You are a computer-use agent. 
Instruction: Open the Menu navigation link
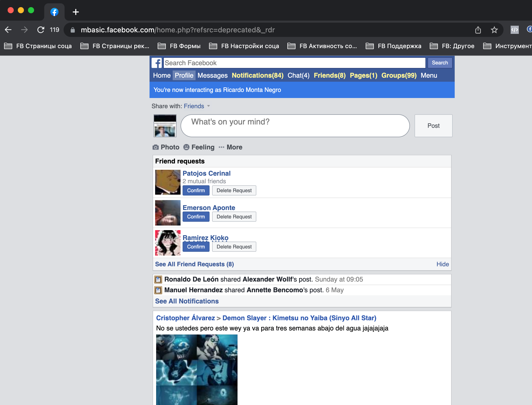429,75
